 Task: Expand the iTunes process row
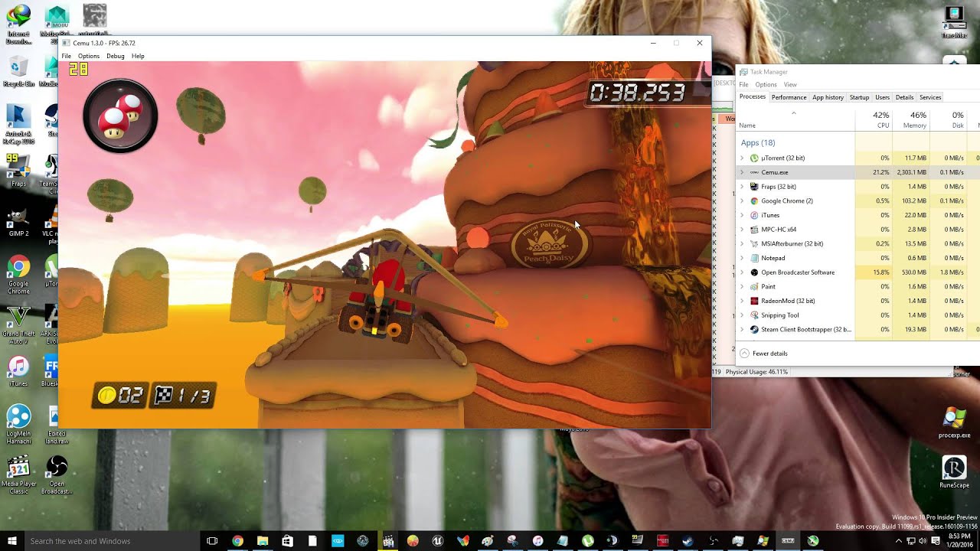[742, 215]
